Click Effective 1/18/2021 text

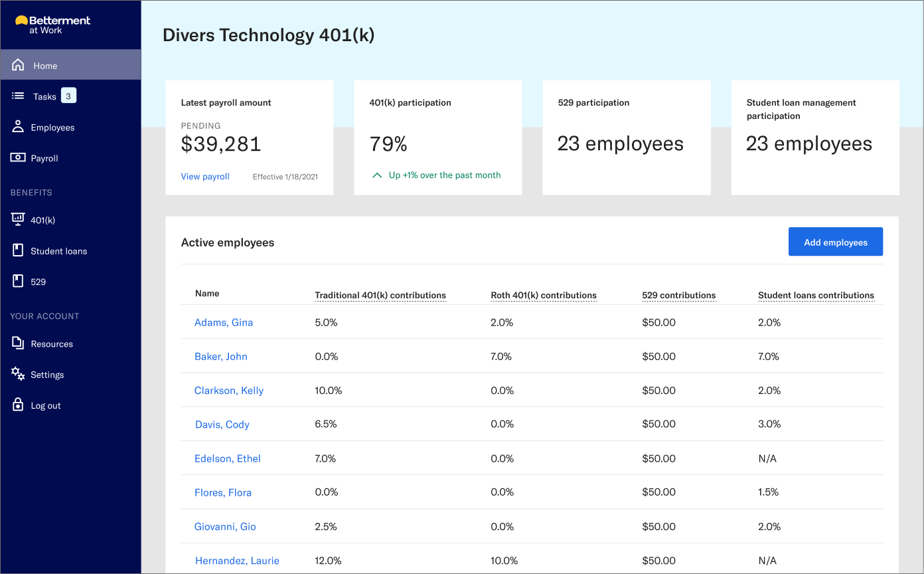point(285,177)
